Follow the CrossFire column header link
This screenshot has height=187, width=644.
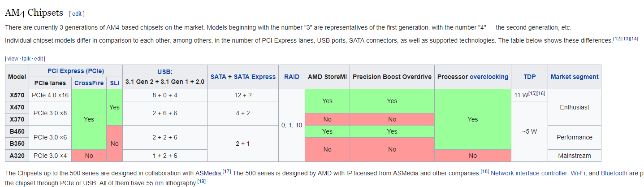pos(89,83)
